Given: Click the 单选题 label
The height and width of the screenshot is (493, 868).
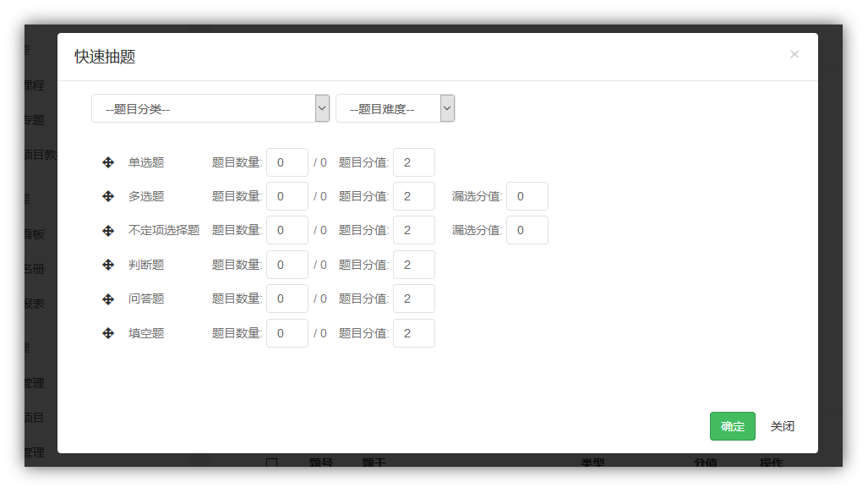Looking at the screenshot, I should (146, 162).
